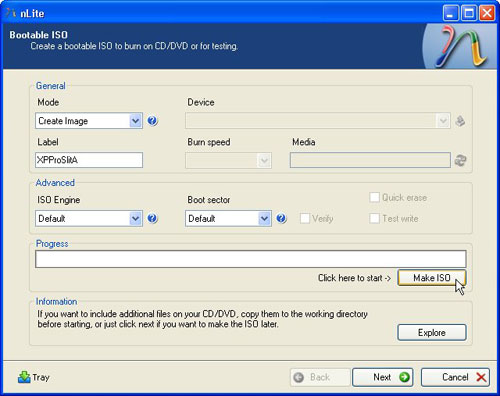Click the Explore button
Image resolution: width=500 pixels, height=396 pixels.
coord(432,332)
